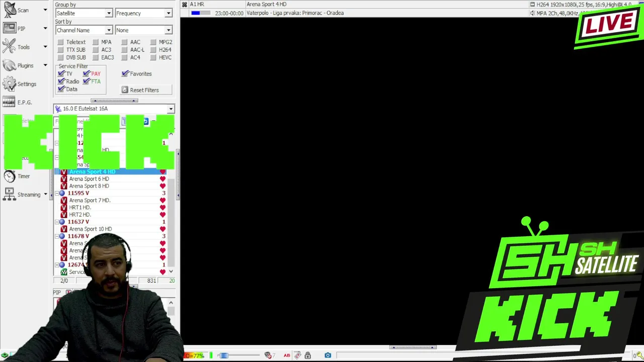Click the heart beside HRT1 HD.
The height and width of the screenshot is (362, 644).
pyautogui.click(x=163, y=207)
